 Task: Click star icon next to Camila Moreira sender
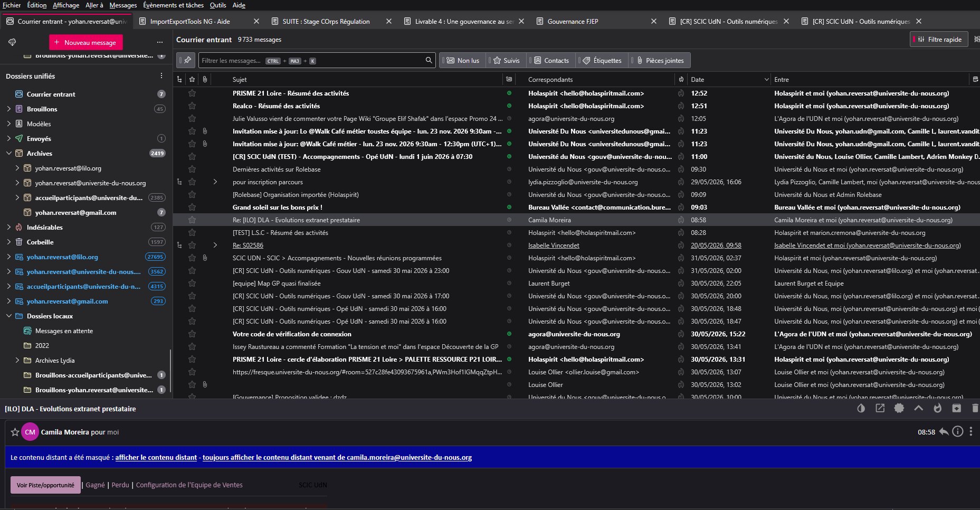click(15, 432)
